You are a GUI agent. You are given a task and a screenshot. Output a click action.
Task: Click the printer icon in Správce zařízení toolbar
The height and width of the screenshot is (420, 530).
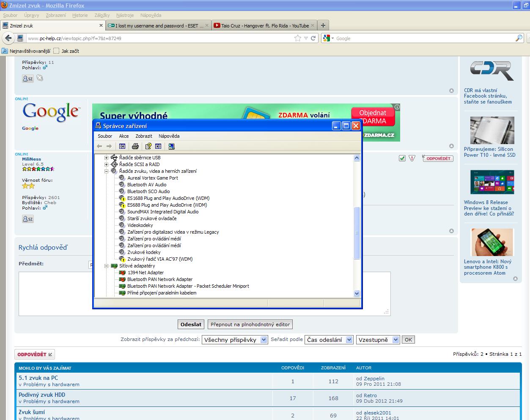pos(135,146)
